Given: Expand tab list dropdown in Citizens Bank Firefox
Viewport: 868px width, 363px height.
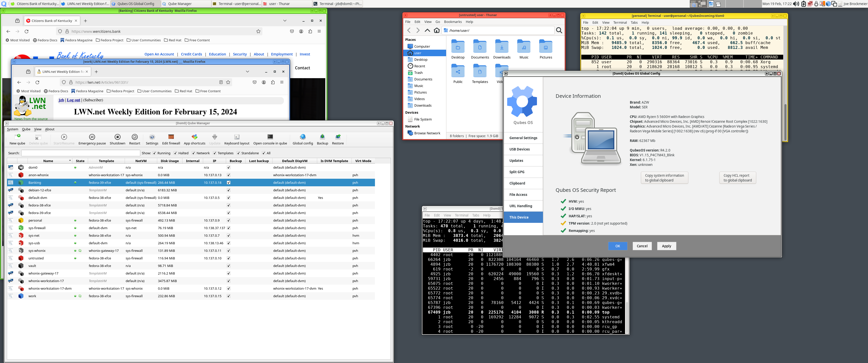Looking at the screenshot, I should tap(285, 20).
